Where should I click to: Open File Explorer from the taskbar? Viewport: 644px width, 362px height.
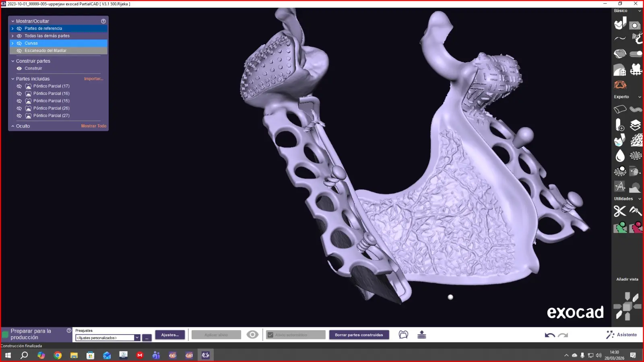tap(74, 355)
